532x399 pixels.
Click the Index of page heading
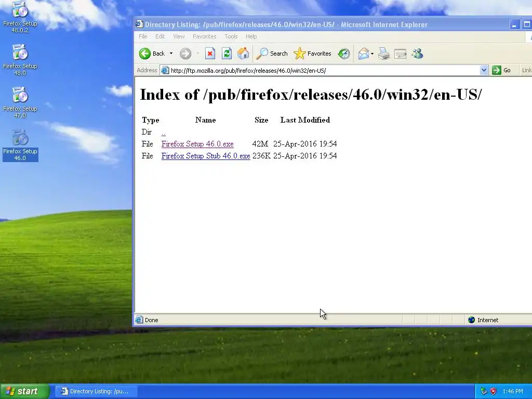(x=311, y=95)
